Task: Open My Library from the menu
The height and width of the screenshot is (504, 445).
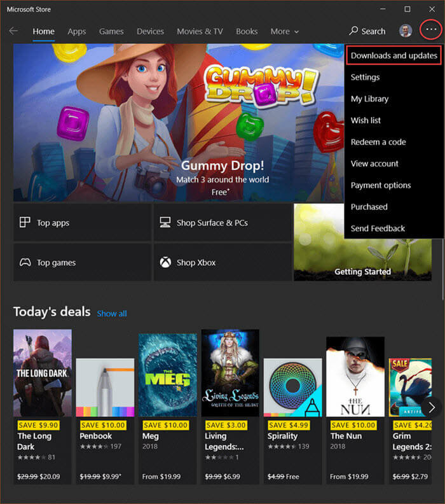Action: (x=394, y=99)
